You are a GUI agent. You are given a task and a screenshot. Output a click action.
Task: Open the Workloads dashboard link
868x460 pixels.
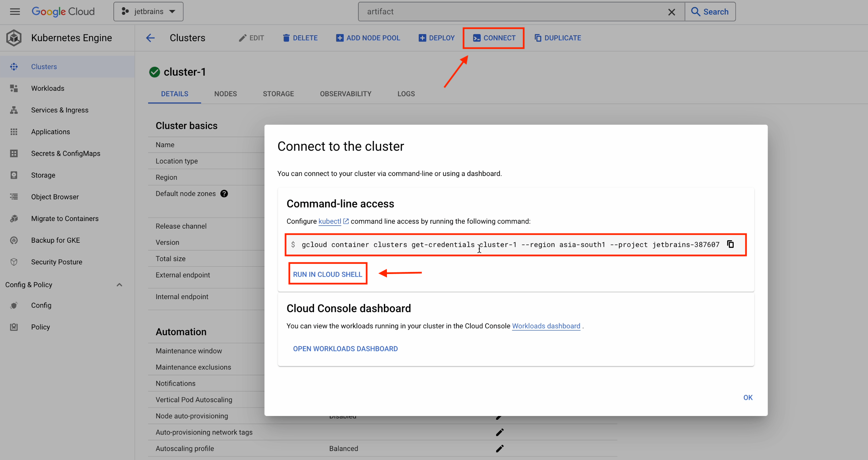pyautogui.click(x=546, y=326)
